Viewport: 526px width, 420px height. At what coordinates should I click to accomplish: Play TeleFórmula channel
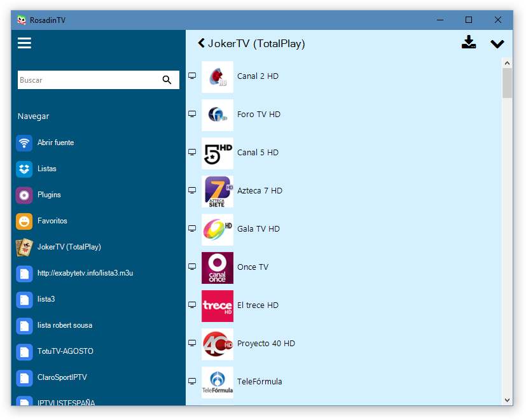(x=260, y=381)
